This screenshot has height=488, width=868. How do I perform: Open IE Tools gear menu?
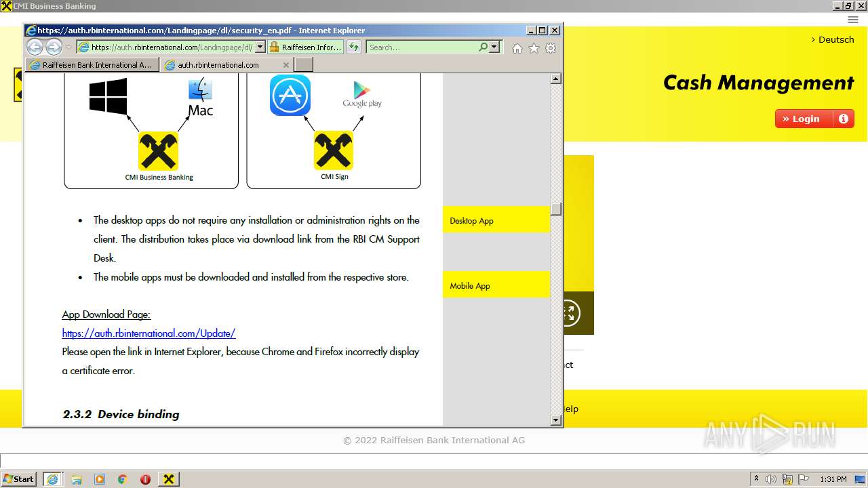tap(551, 48)
